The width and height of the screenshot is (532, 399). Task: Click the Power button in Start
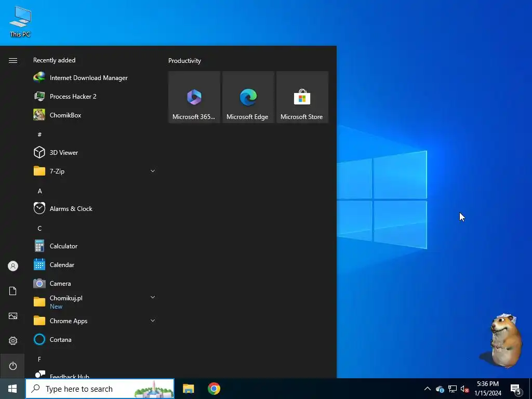click(13, 366)
